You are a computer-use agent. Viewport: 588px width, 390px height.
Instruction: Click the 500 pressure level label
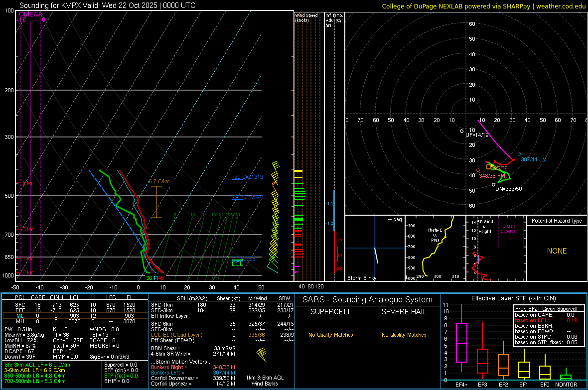(x=9, y=196)
